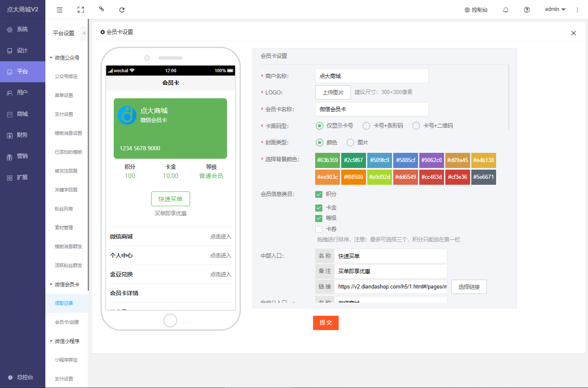Enable the 卡券 checkbox
588x388 pixels.
[319, 229]
